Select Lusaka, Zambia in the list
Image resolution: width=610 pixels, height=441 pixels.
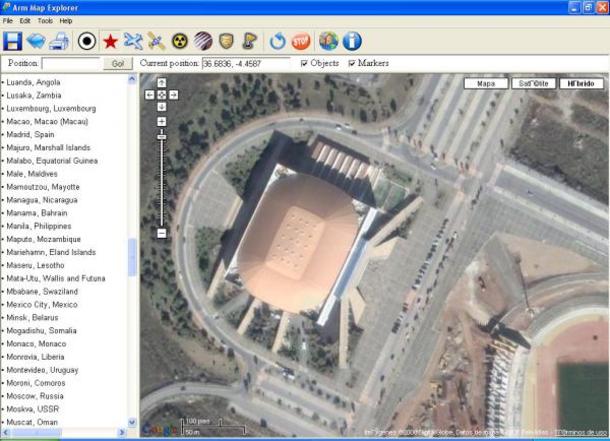point(33,95)
